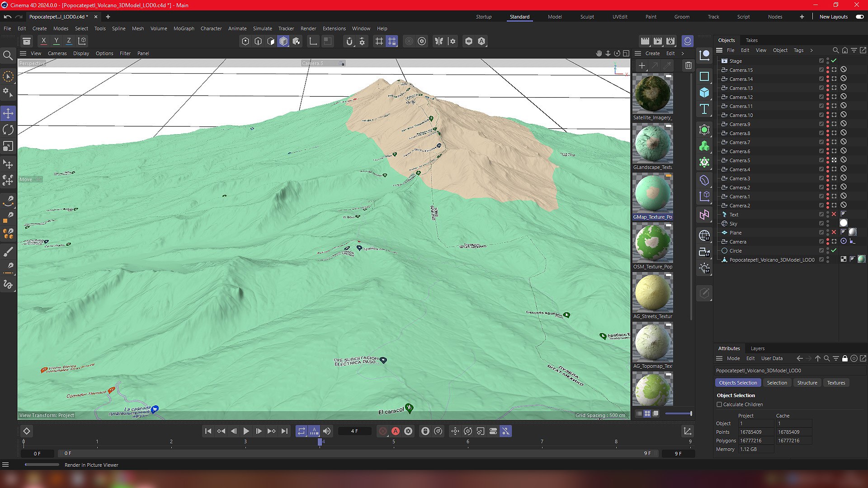Toggle timeline loop playback icon

coord(302,431)
